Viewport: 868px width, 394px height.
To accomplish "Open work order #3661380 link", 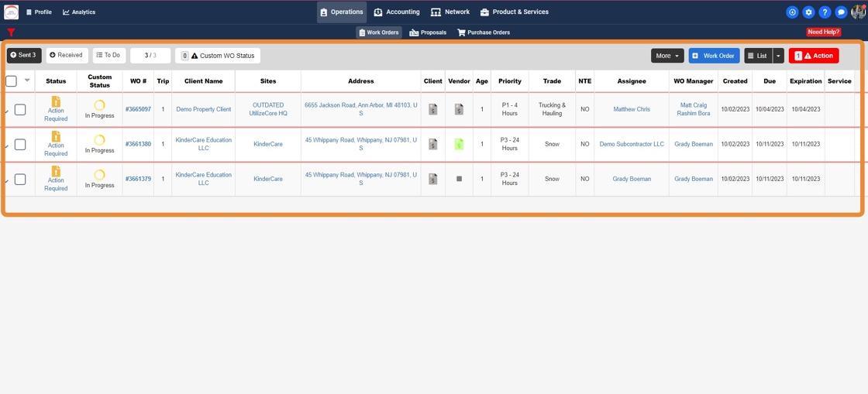I will 138,144.
